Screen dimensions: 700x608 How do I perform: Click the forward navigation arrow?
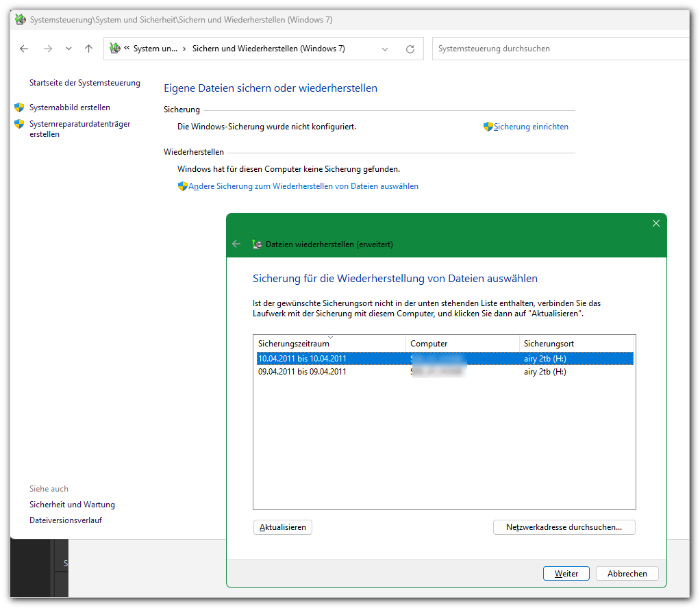pyautogui.click(x=48, y=49)
